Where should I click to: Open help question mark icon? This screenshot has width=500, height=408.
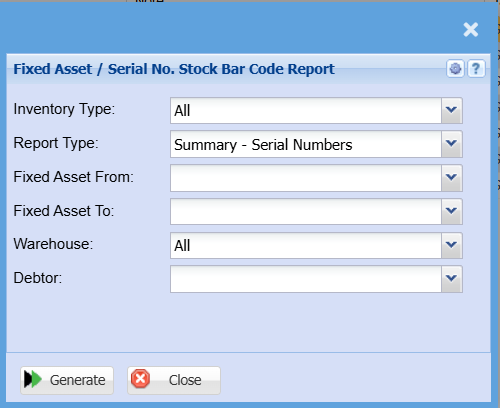point(476,69)
